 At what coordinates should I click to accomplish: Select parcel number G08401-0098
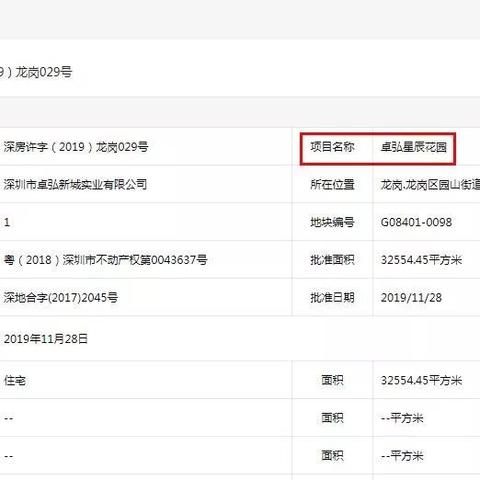pos(416,222)
